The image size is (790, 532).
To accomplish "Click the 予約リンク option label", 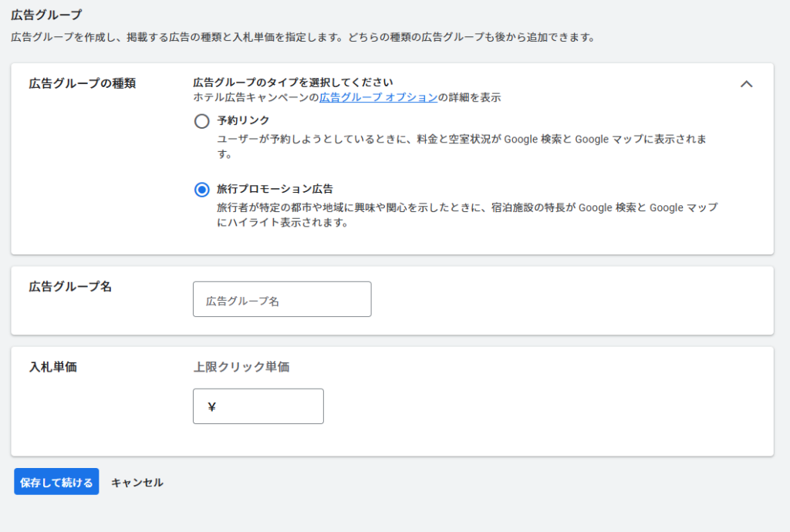I will click(x=243, y=120).
